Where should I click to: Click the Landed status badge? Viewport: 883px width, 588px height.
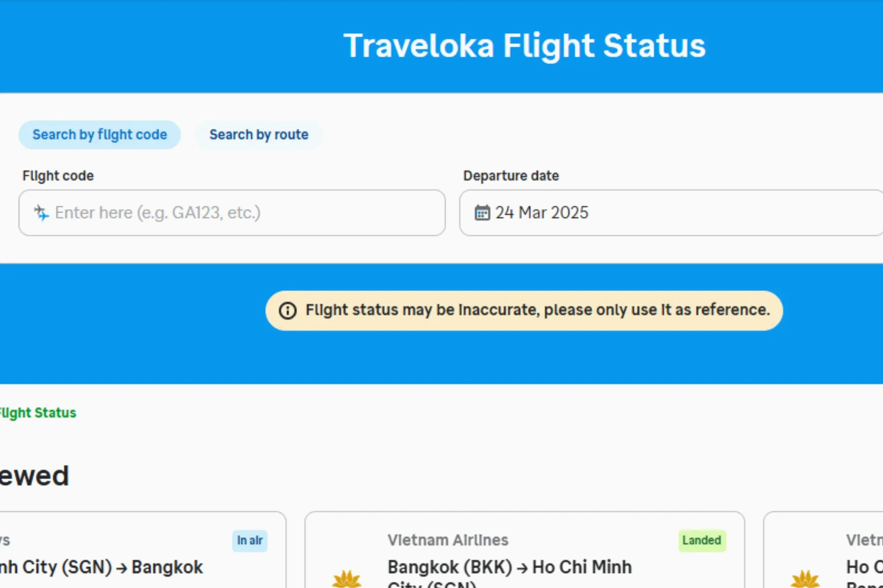(701, 540)
